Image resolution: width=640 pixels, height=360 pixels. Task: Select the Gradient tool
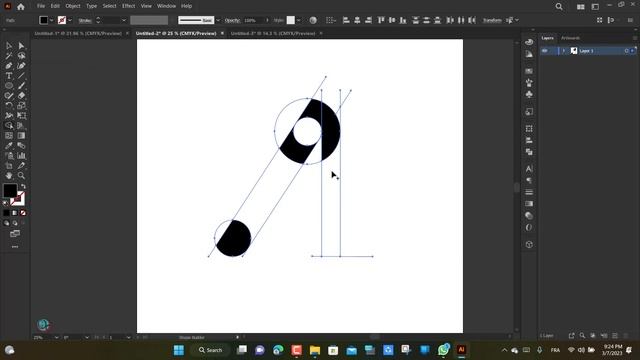[21, 136]
